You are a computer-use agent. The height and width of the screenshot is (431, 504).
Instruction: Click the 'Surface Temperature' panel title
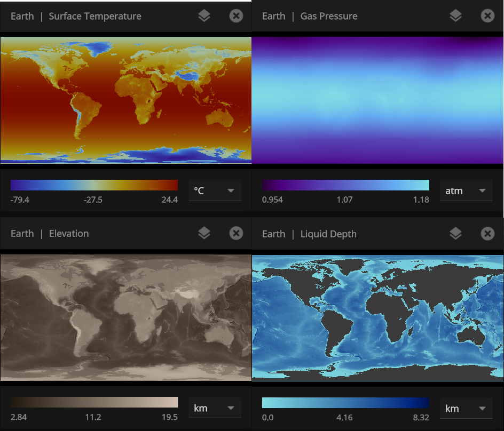pyautogui.click(x=95, y=16)
